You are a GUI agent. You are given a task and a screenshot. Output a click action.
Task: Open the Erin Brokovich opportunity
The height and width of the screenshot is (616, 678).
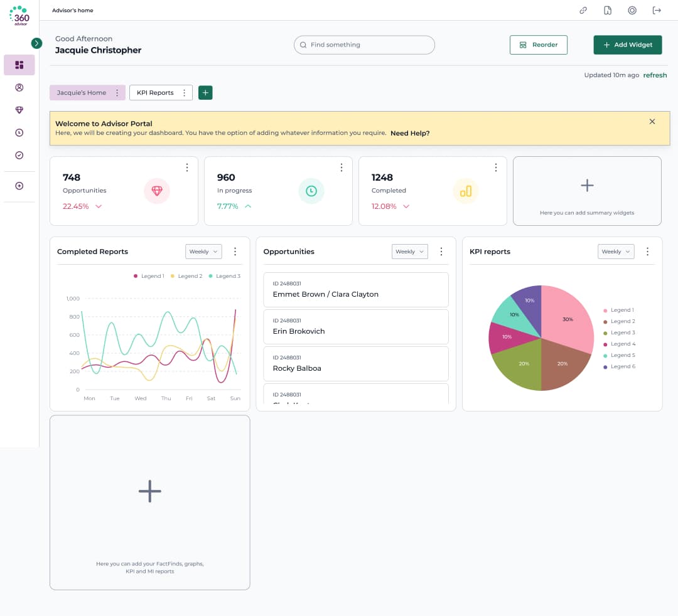(x=356, y=327)
